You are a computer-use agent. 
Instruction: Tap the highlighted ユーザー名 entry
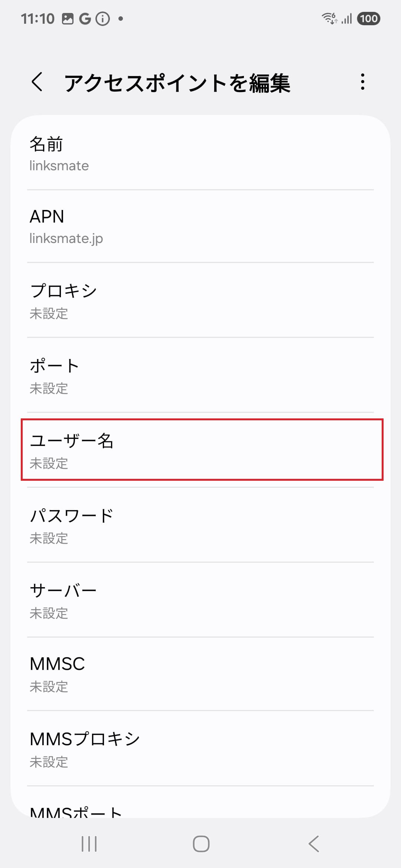point(202,450)
